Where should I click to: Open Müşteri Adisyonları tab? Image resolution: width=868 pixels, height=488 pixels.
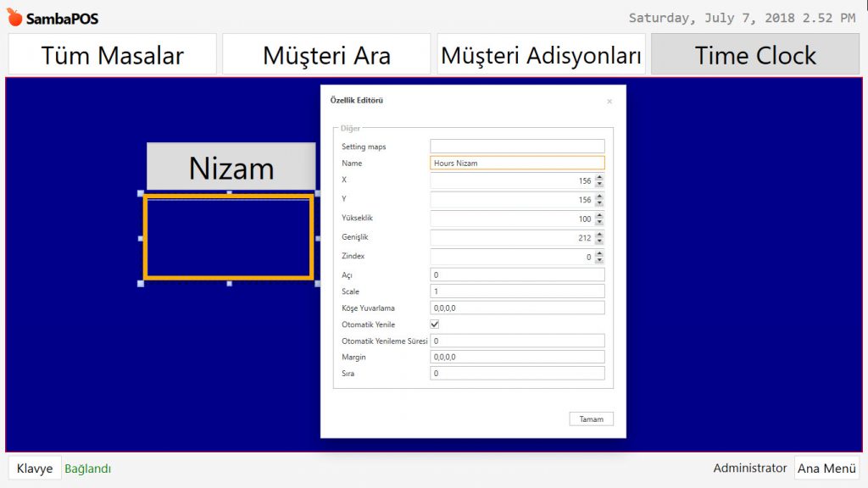541,55
